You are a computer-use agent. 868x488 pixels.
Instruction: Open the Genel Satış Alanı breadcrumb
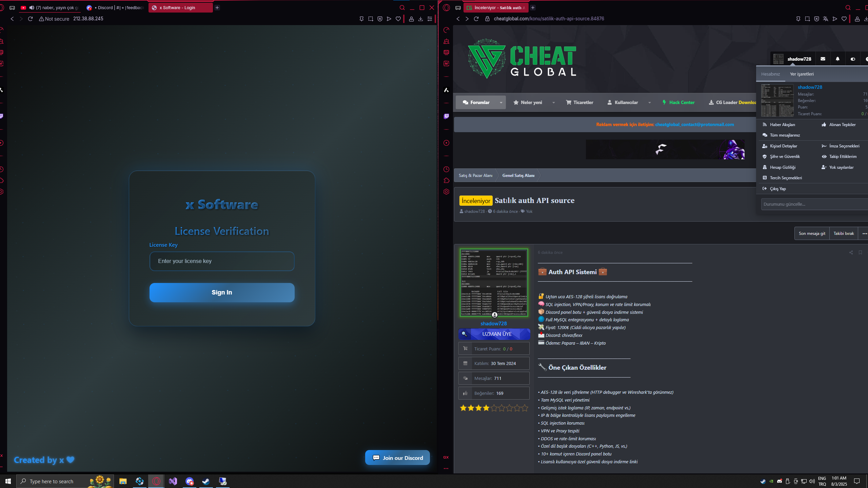click(518, 176)
